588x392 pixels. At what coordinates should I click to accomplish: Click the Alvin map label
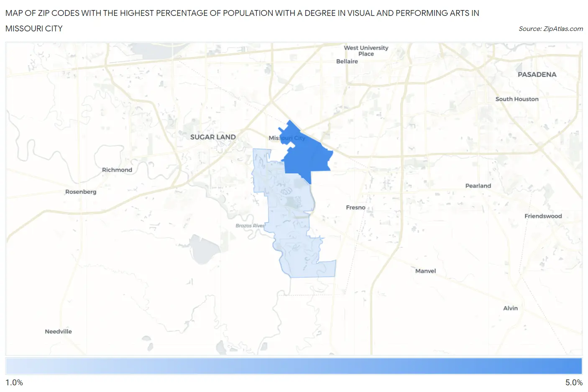click(510, 308)
